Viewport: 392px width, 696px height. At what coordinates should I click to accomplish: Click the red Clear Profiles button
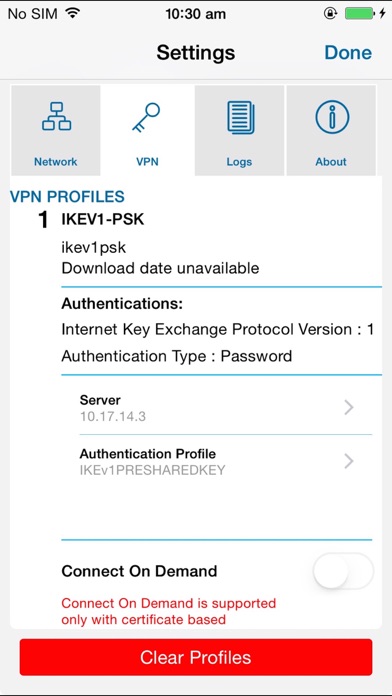click(196, 657)
